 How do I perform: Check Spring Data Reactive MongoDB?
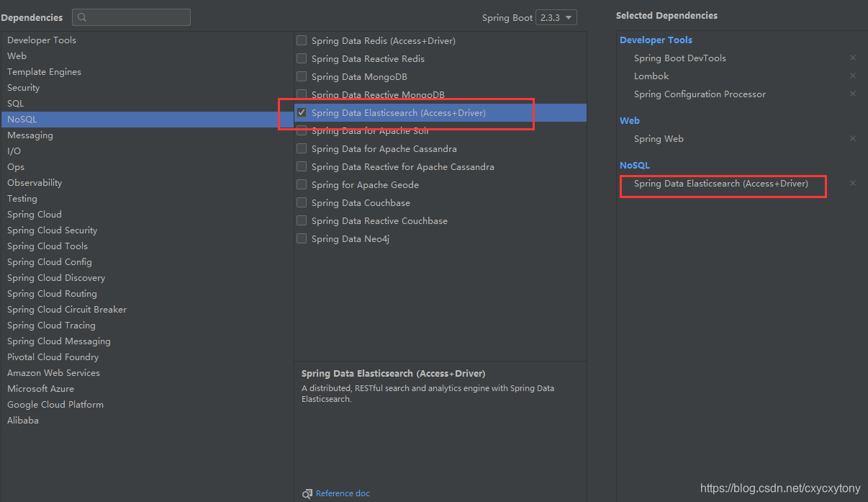(302, 95)
